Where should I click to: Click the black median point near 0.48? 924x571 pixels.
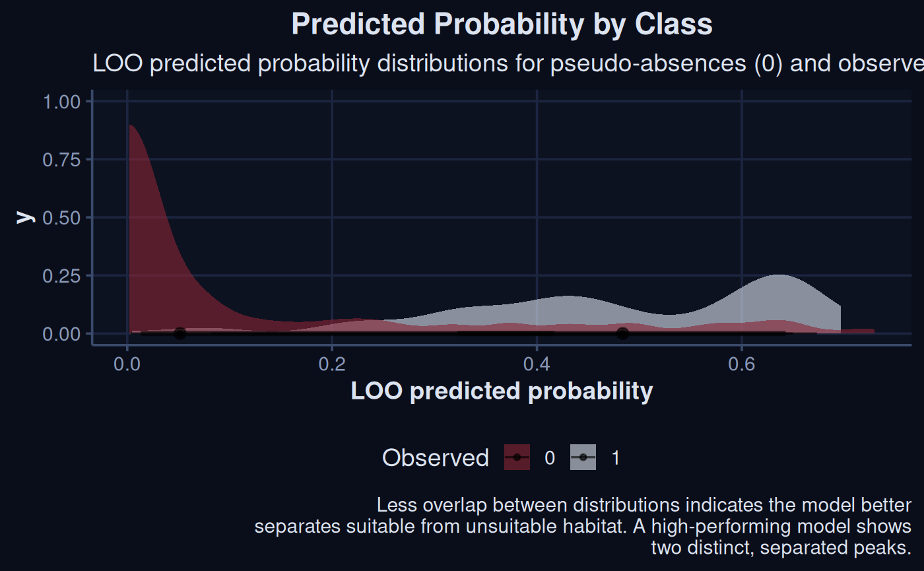tap(622, 333)
